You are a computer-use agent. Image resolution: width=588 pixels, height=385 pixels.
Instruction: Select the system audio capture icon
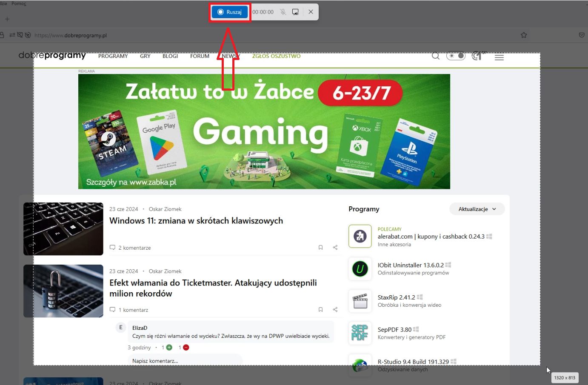click(295, 12)
